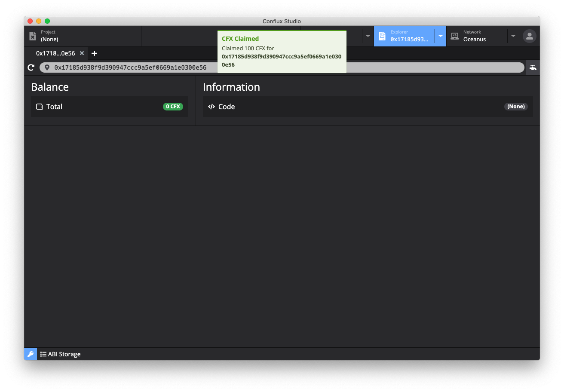Viewport: 564px width, 392px height.
Task: Open ABI Storage
Action: click(x=61, y=354)
